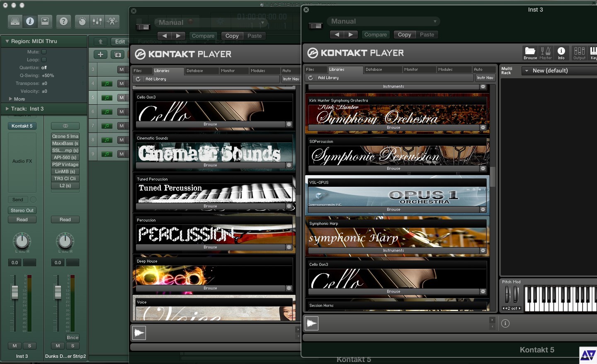Switch to Auto tab in right Kontakt
597x364 pixels.
pyautogui.click(x=484, y=70)
